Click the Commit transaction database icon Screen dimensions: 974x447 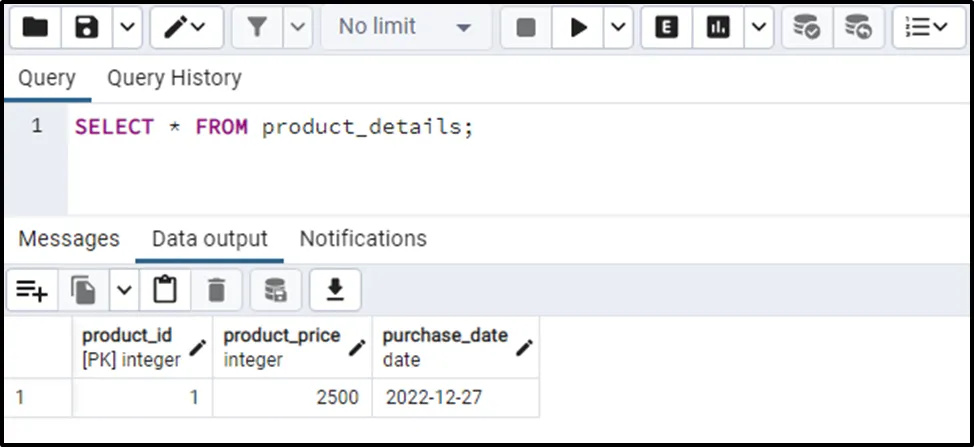click(x=807, y=28)
